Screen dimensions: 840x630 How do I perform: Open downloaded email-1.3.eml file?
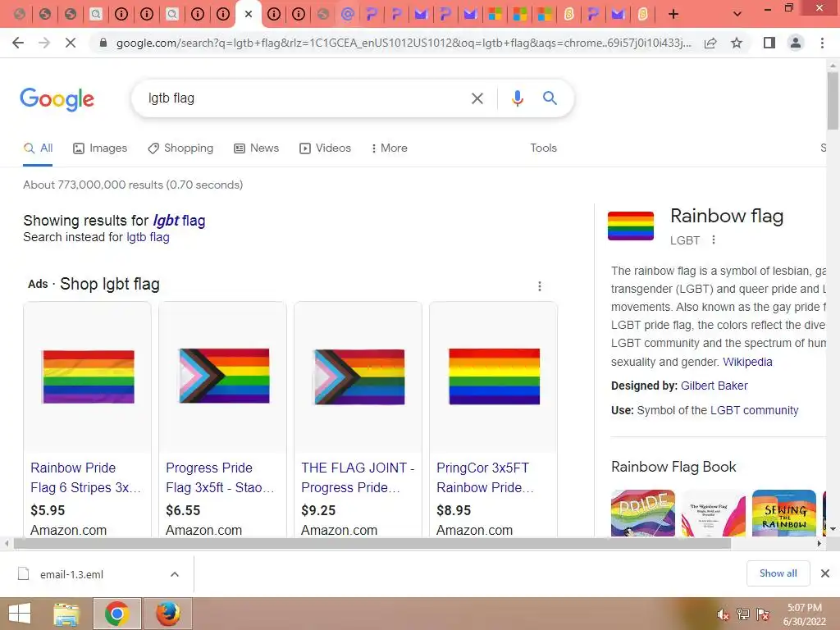coord(72,575)
